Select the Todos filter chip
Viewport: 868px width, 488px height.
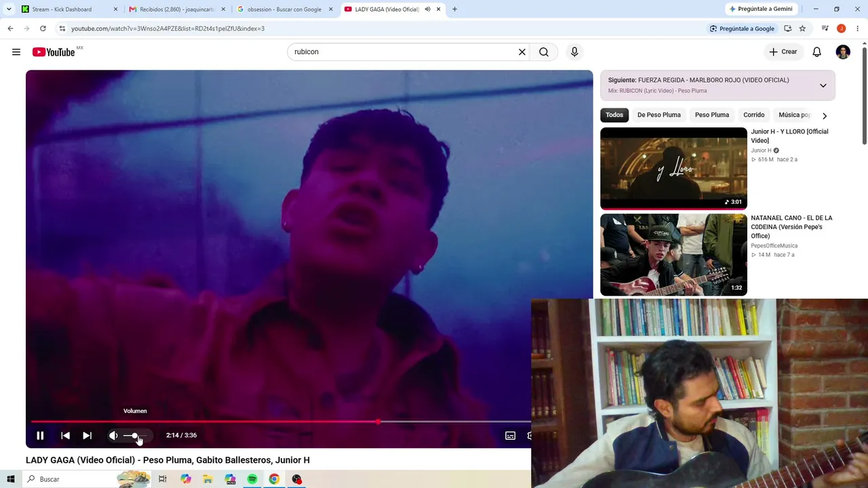tap(614, 115)
